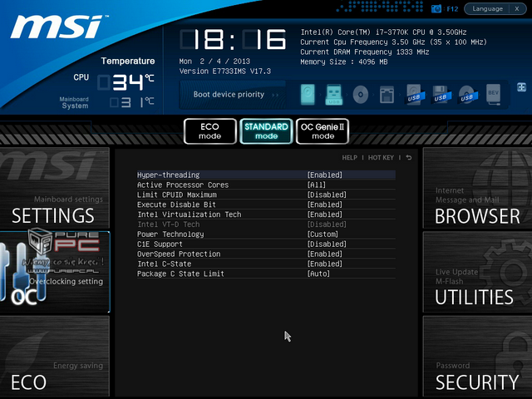The height and width of the screenshot is (399, 532).
Task: Open HELP information
Action: click(349, 158)
